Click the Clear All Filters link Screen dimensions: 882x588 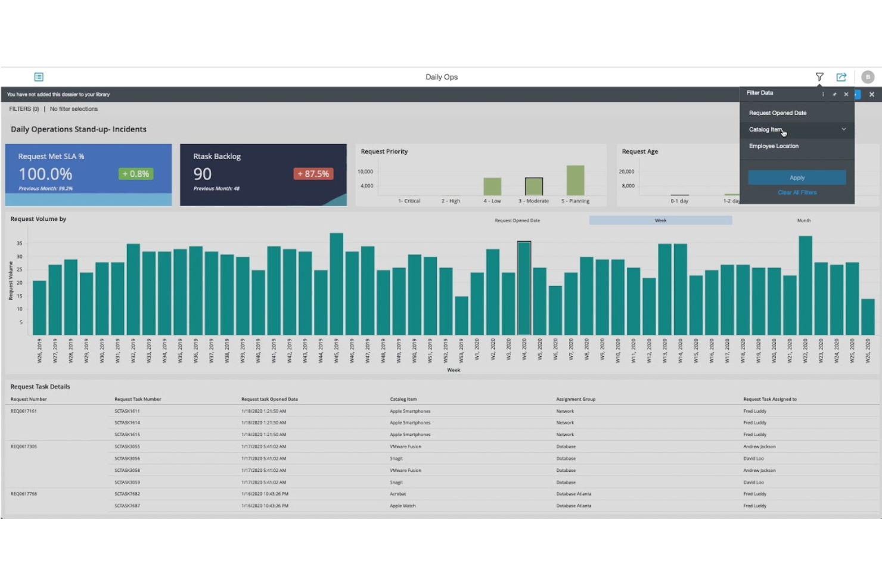(x=797, y=192)
